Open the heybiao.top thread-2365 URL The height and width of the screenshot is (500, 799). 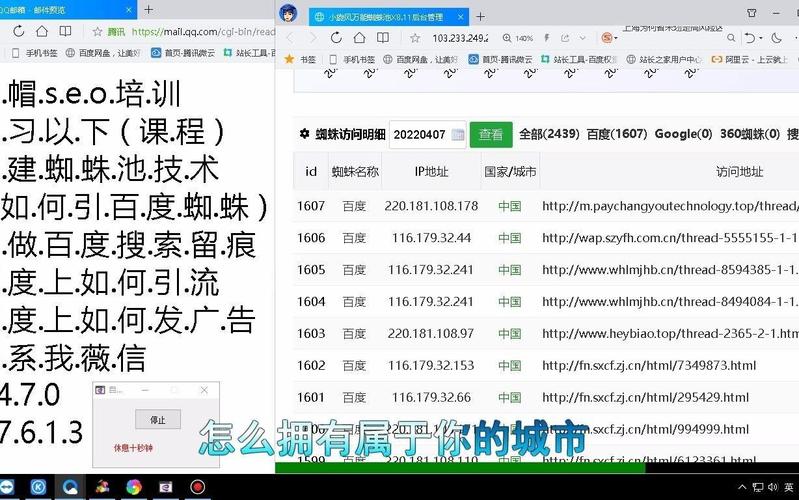pyautogui.click(x=670, y=333)
